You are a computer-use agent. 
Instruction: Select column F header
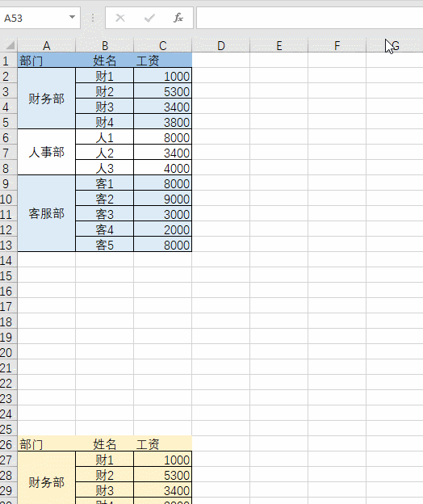[337, 46]
